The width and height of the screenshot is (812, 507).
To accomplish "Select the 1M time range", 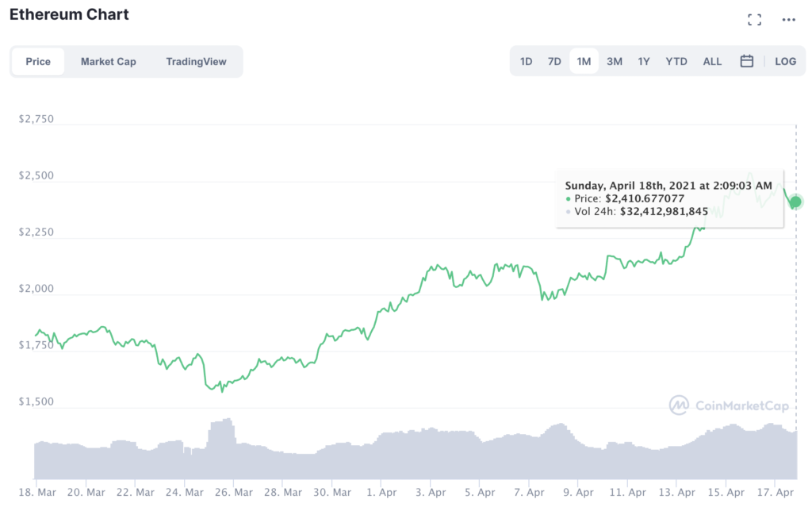I will (x=584, y=61).
